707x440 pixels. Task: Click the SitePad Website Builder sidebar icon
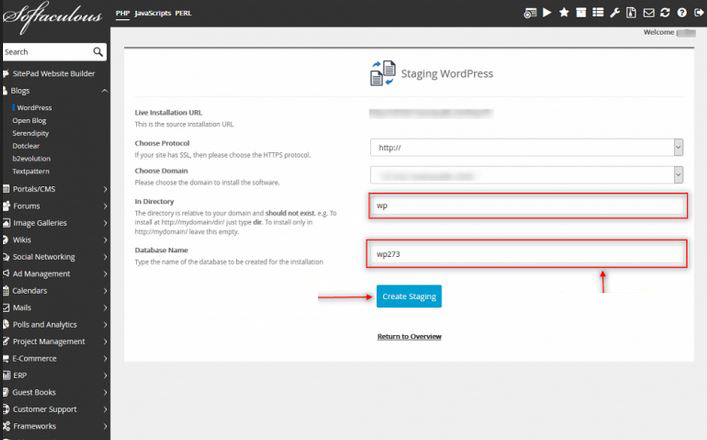click(x=5, y=73)
